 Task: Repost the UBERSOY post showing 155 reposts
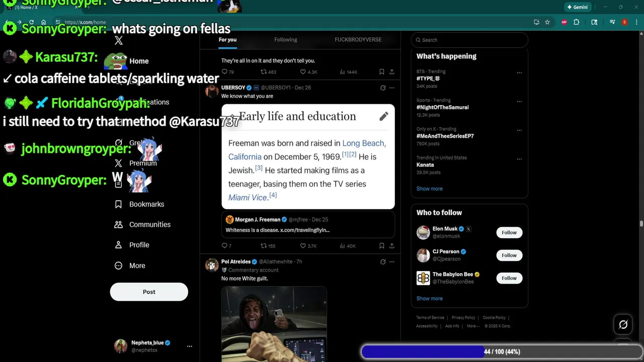coord(268,246)
